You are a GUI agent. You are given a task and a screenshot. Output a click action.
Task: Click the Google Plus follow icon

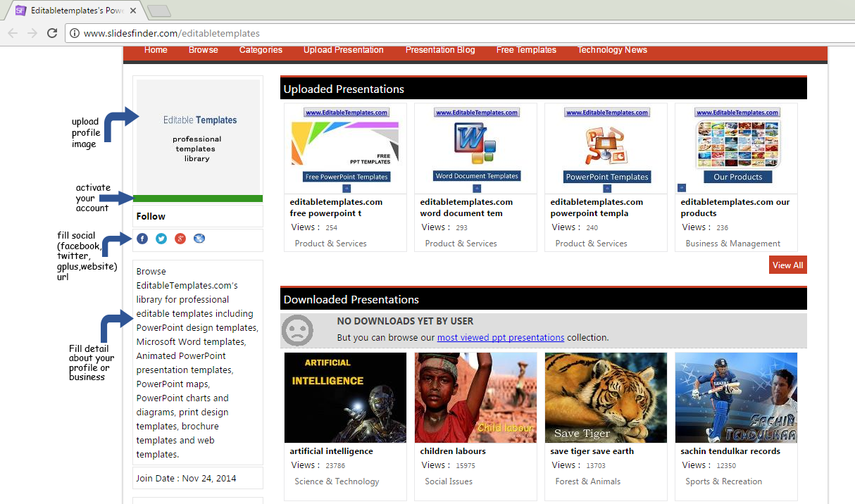180,239
